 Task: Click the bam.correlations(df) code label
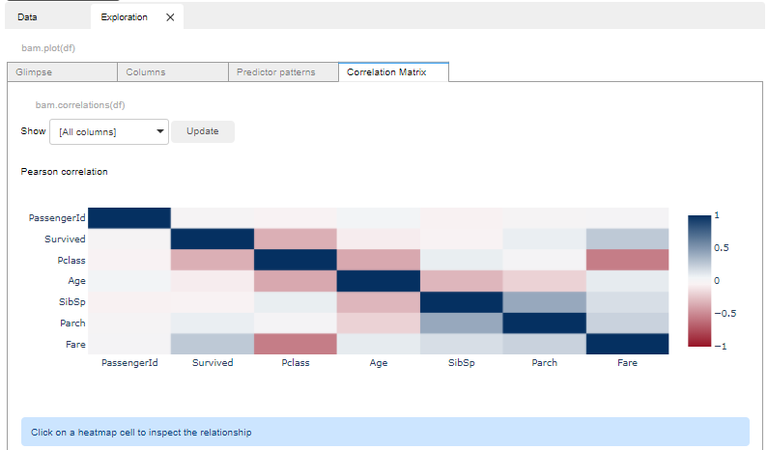click(x=80, y=105)
